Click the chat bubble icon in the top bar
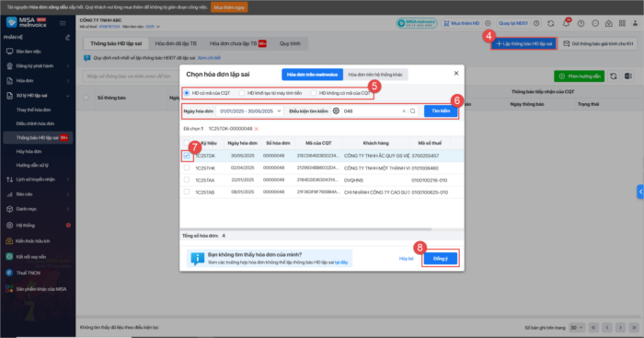Viewport: 644px width, 338px height. click(x=595, y=23)
